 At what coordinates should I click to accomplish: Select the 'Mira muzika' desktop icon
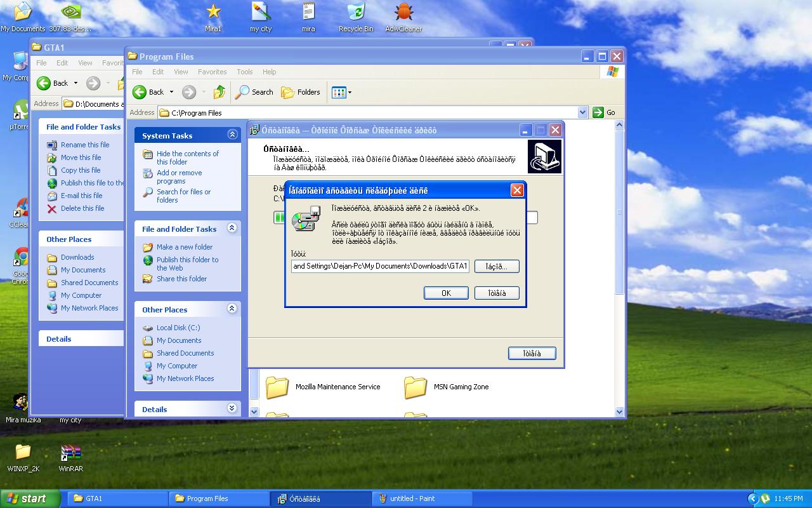pos(23,408)
